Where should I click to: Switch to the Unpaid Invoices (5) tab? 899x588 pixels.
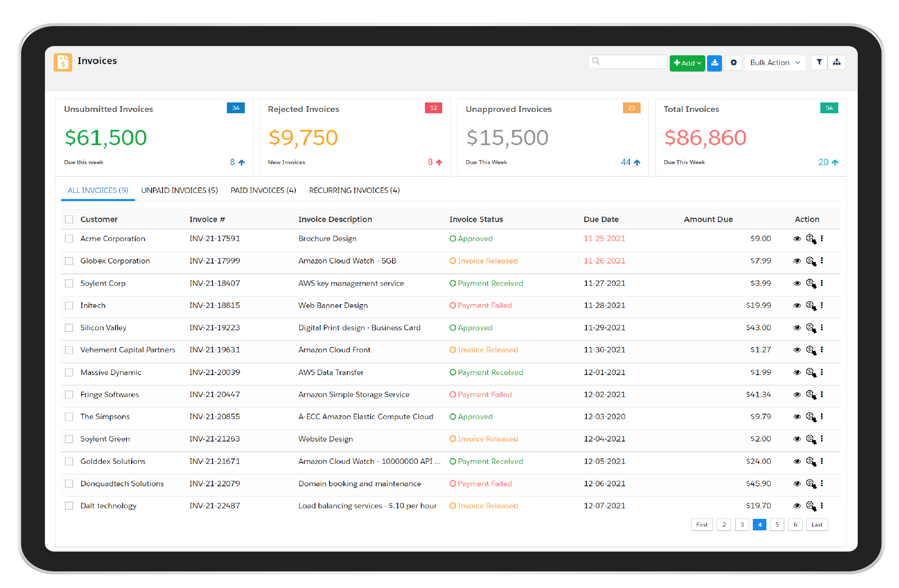point(179,190)
